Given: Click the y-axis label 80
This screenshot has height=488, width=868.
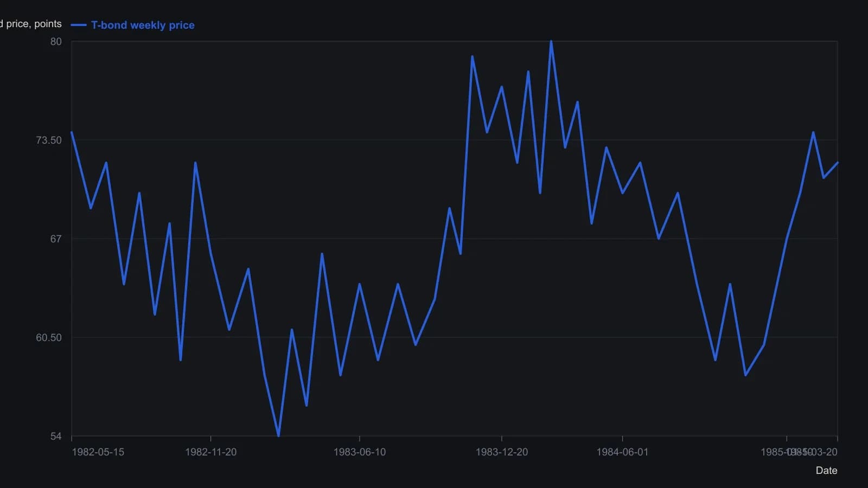Looking at the screenshot, I should [x=56, y=42].
